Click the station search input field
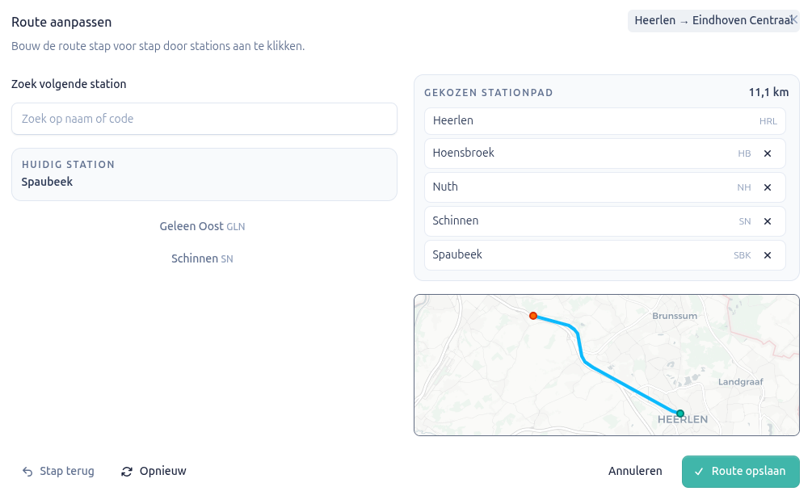The height and width of the screenshot is (504, 812). click(204, 119)
